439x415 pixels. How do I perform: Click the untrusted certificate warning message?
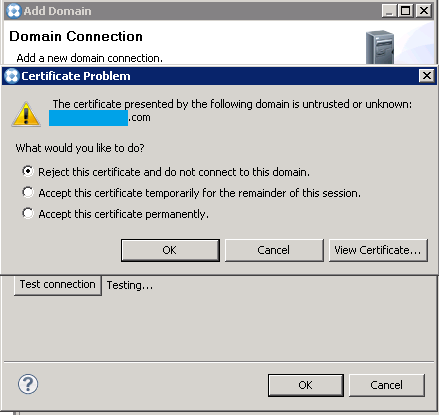(232, 104)
